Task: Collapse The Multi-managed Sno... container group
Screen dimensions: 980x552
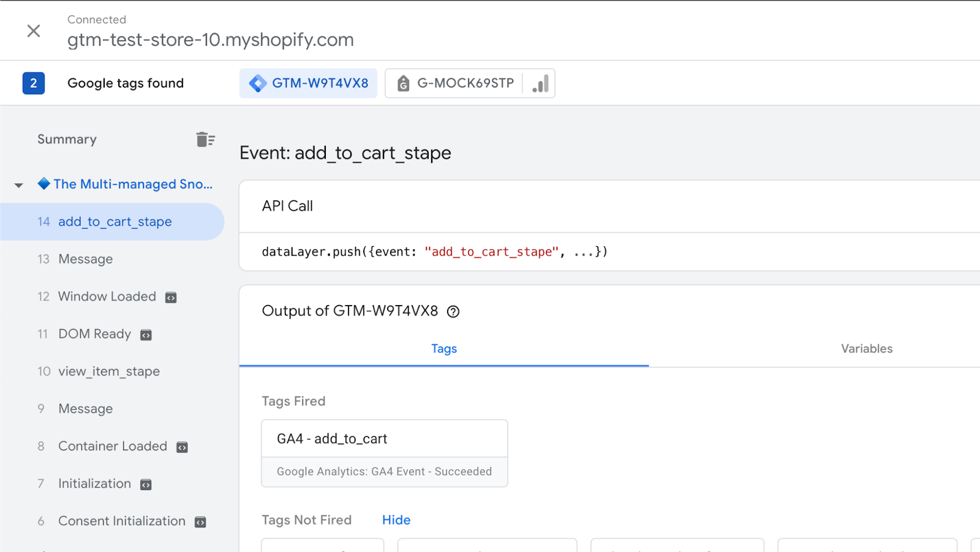Action: tap(18, 184)
